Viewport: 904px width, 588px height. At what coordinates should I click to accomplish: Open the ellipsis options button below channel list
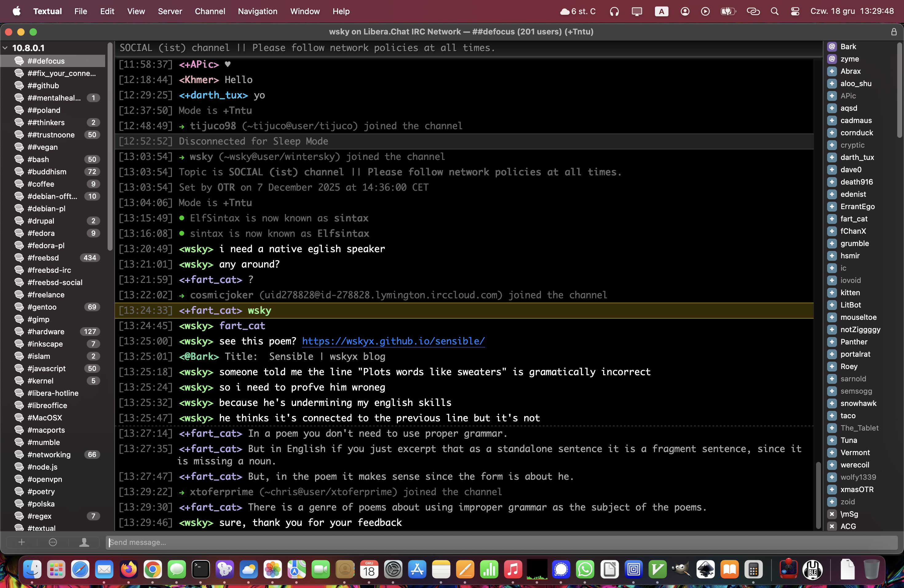click(x=53, y=542)
